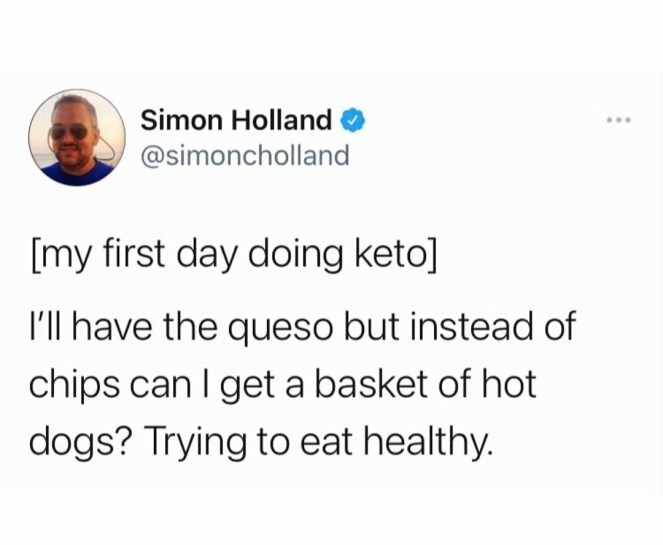Click the word "hot" ending the third line
663x545 pixels.
click(x=513, y=384)
